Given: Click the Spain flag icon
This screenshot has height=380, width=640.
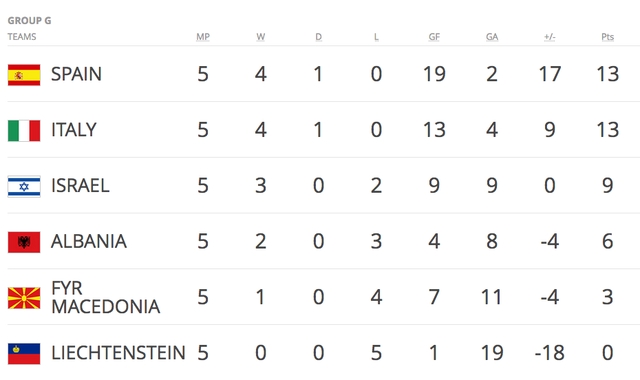Looking at the screenshot, I should tap(24, 75).
